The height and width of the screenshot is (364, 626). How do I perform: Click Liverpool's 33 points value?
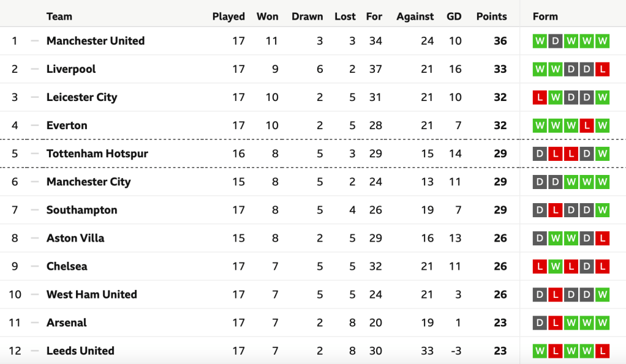pyautogui.click(x=500, y=69)
